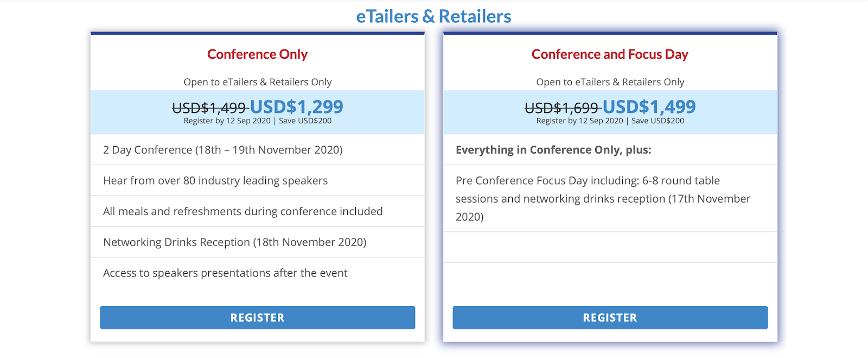The image size is (868, 358).
Task: Click Everything in Conference Only, plus text
Action: (553, 150)
